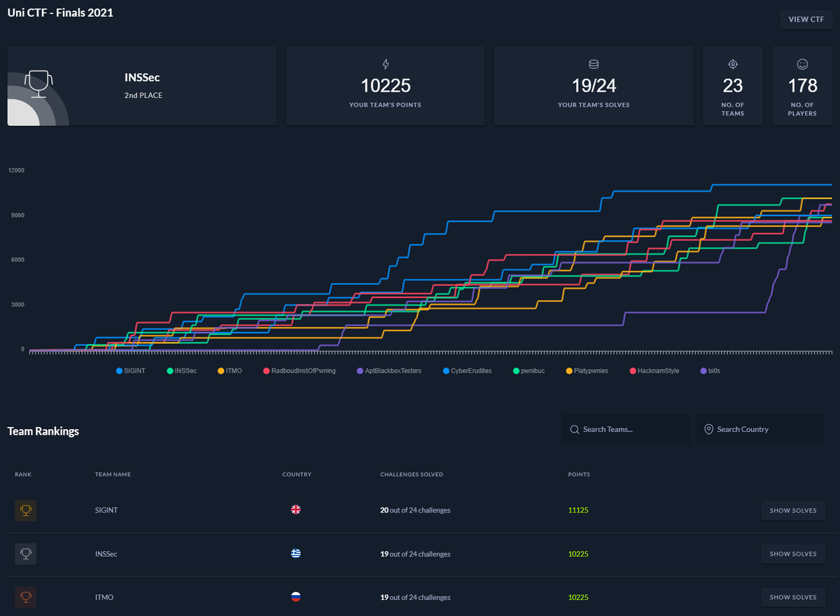The height and width of the screenshot is (616, 840).
Task: Click the bronze trophy rank icon for ITMO
Action: [x=25, y=597]
